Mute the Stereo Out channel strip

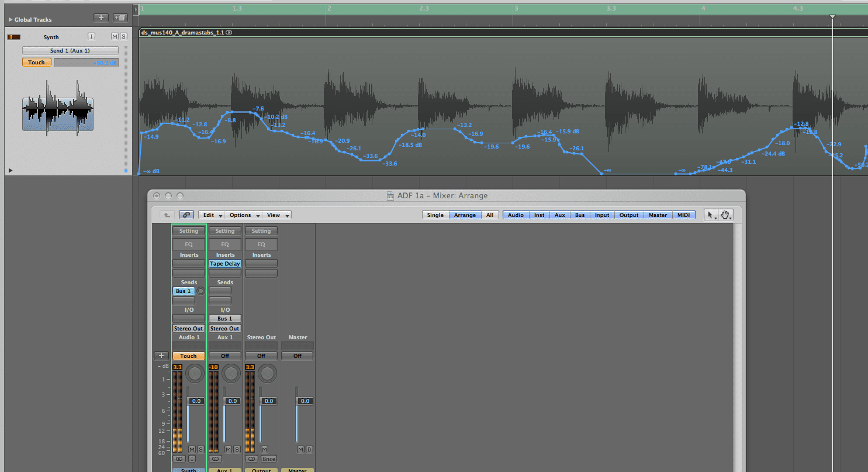pyautogui.click(x=264, y=449)
